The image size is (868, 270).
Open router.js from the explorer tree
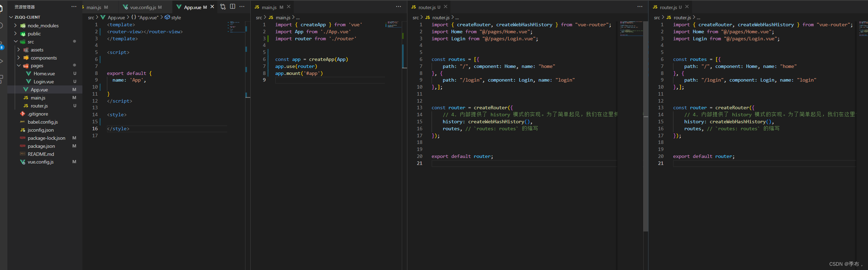[x=45, y=106]
